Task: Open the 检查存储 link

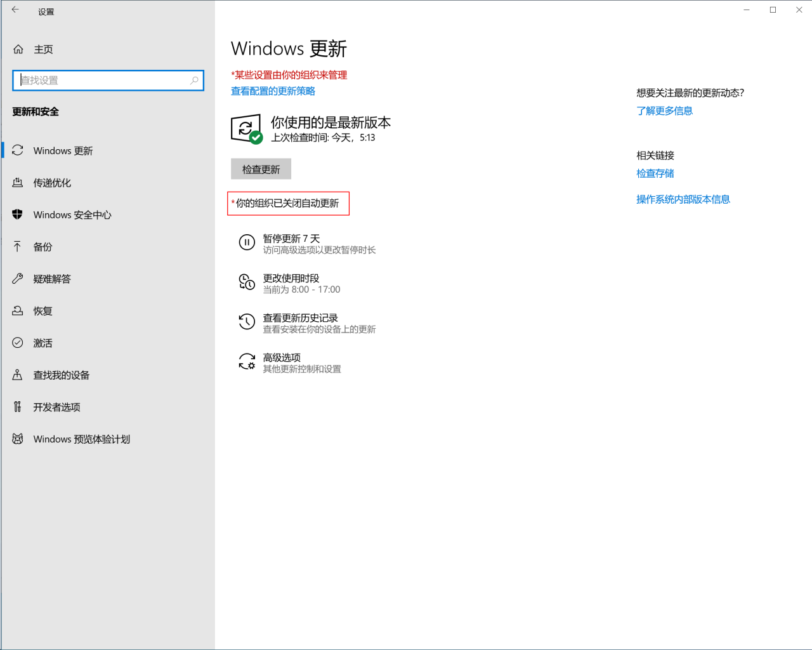Action: (655, 173)
